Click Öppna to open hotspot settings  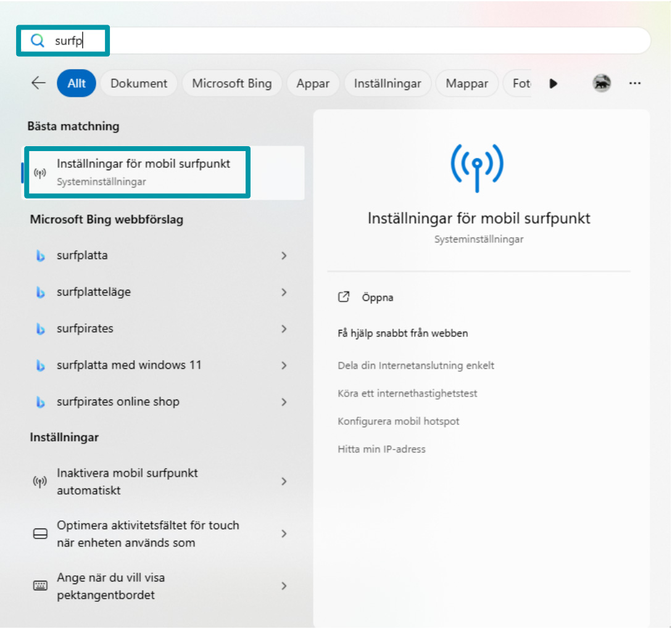click(x=377, y=297)
